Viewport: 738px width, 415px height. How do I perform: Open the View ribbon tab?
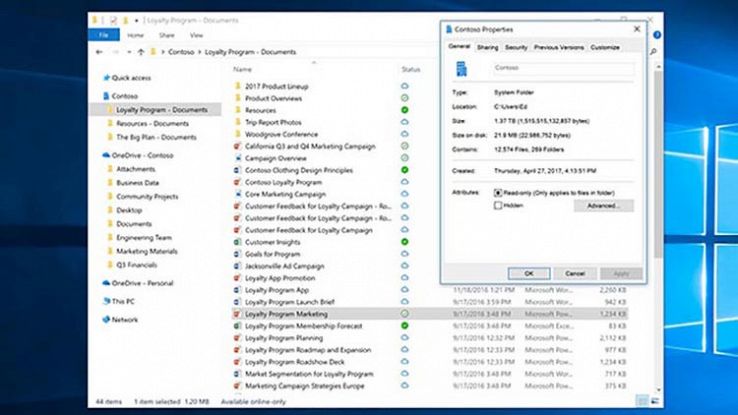[196, 35]
